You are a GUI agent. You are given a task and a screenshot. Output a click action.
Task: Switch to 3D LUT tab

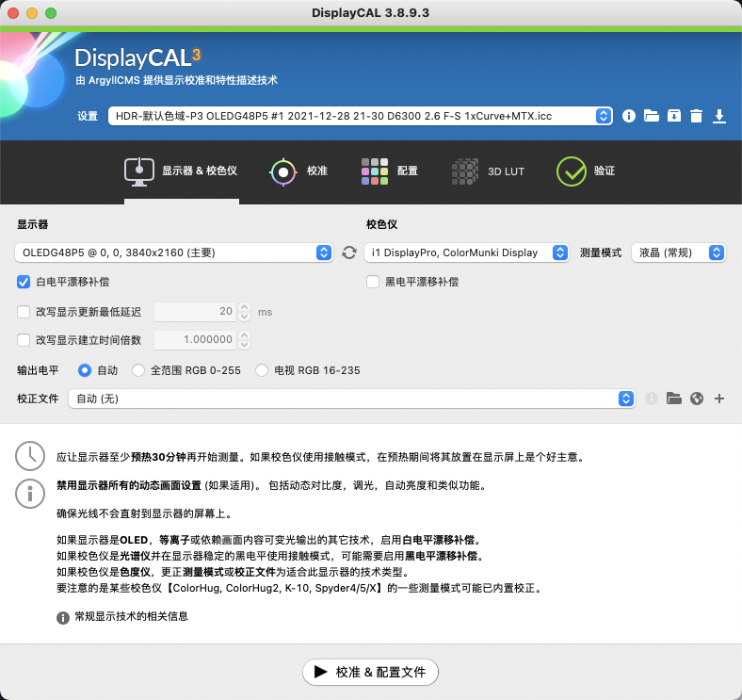pos(488,171)
